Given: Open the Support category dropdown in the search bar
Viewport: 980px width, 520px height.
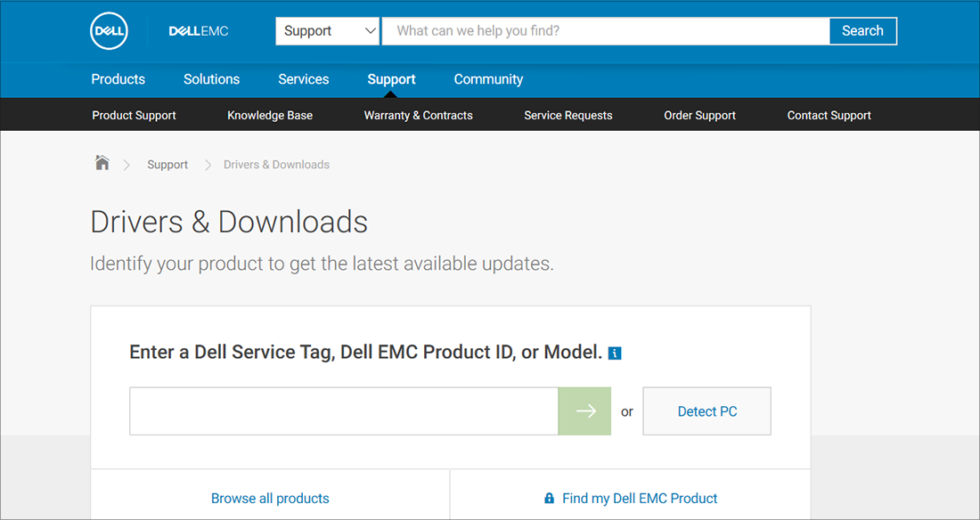Looking at the screenshot, I should point(327,30).
